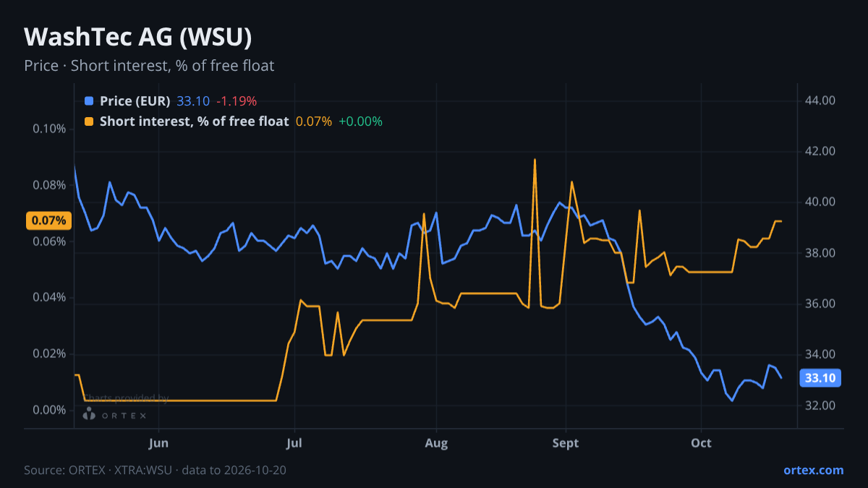Click the 0.10% left axis label
Screen dimensions: 868x488
50,129
